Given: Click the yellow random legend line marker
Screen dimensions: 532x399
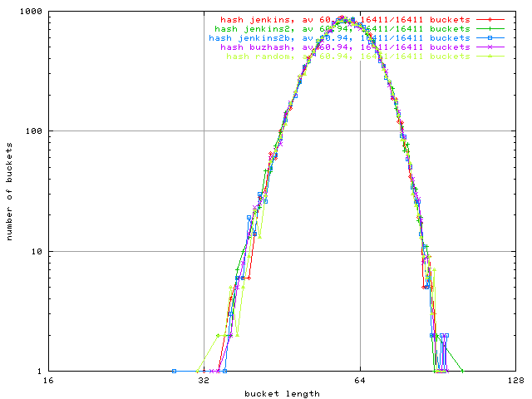Looking at the screenshot, I should (490, 57).
